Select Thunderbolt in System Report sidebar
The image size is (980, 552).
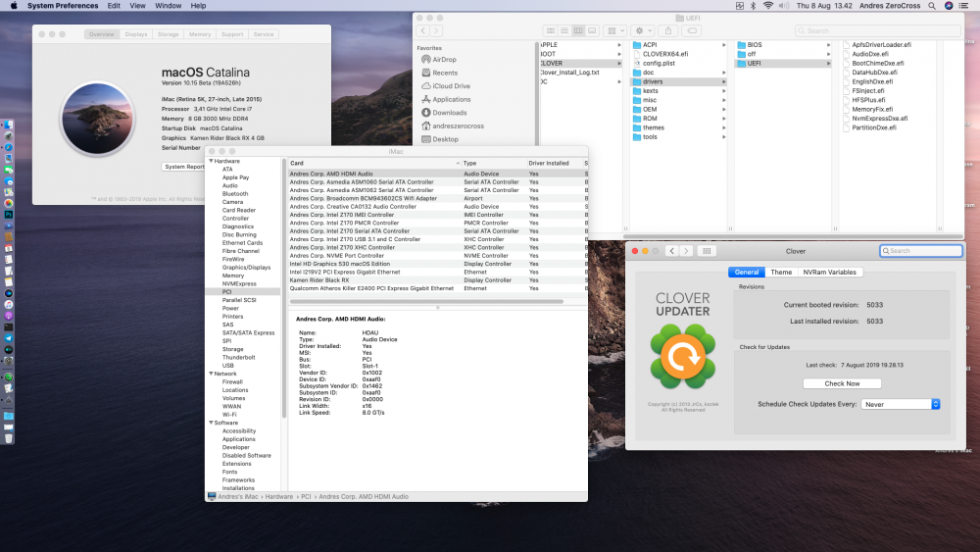[239, 357]
